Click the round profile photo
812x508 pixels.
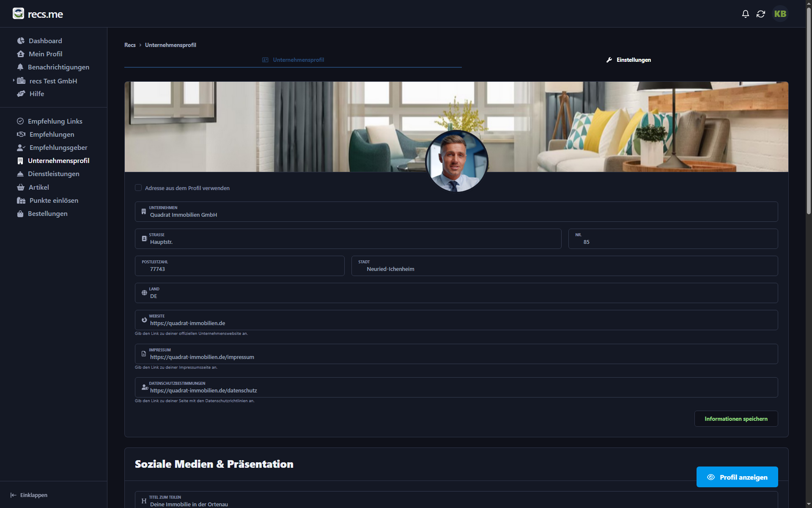456,161
